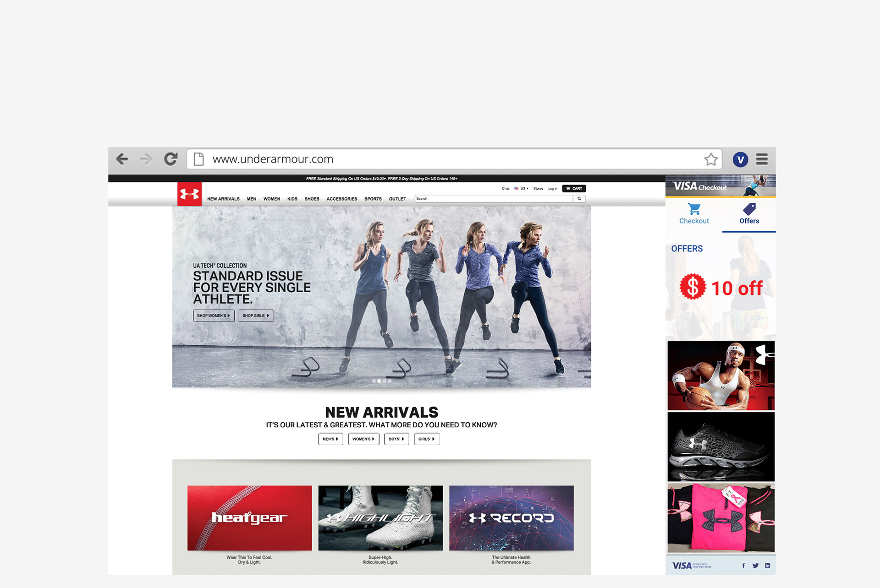The width and height of the screenshot is (880, 588).
Task: Open the MEN menu
Action: 251,199
